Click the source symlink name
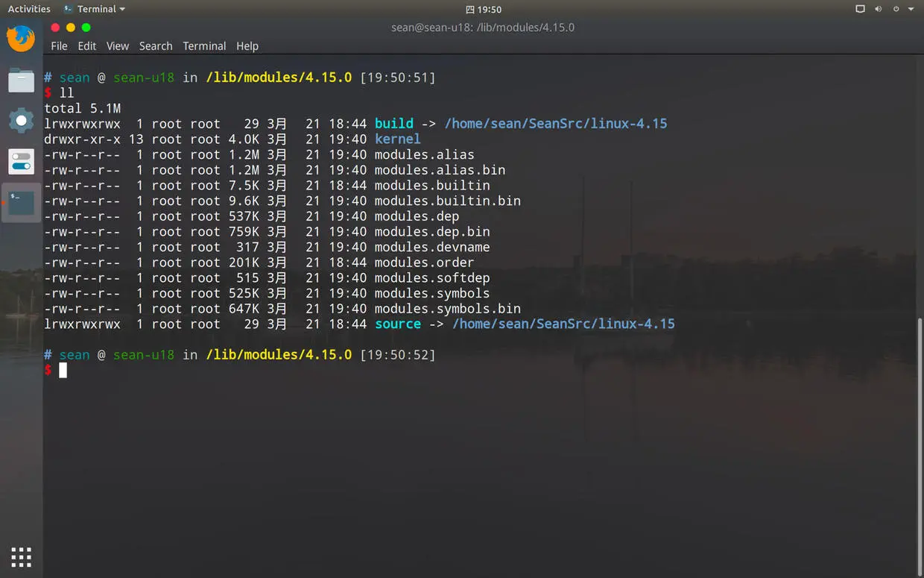The image size is (924, 578). pos(398,324)
